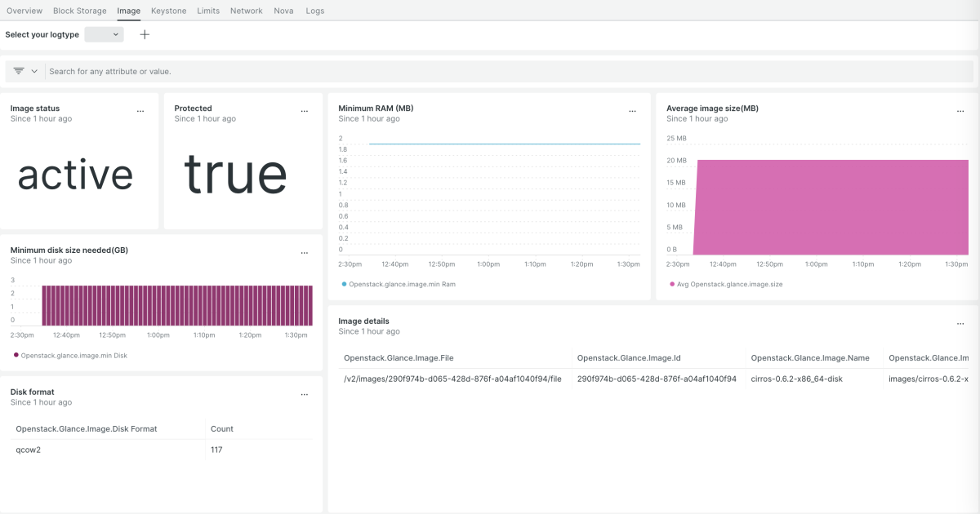Open options menu on Minimum RAM chart
Viewport: 980px width, 514px height.
coord(631,110)
